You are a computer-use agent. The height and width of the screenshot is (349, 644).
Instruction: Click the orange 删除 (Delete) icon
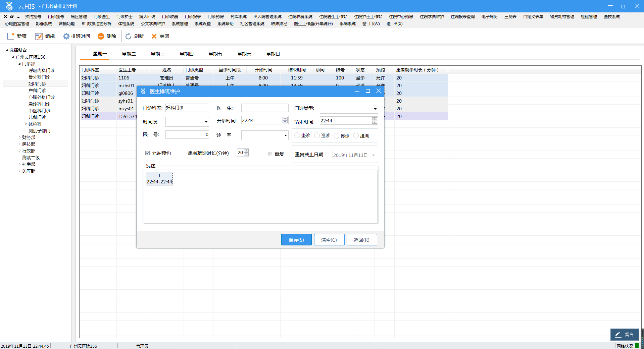101,36
